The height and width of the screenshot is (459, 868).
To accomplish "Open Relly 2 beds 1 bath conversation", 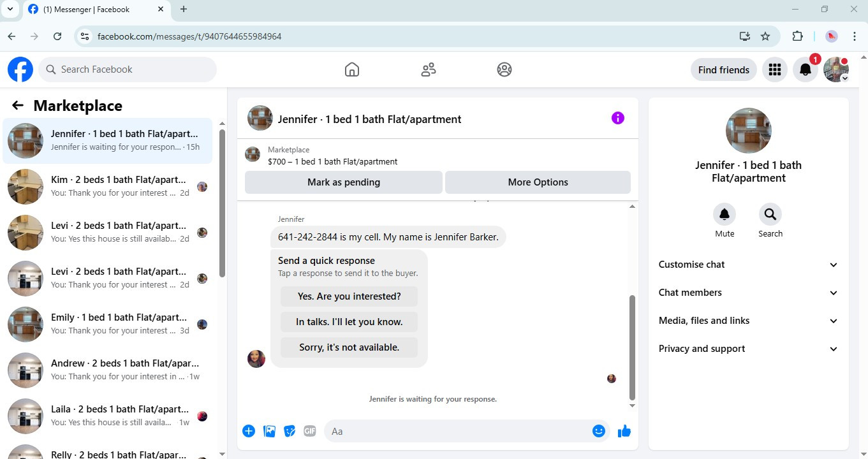I will tap(108, 450).
